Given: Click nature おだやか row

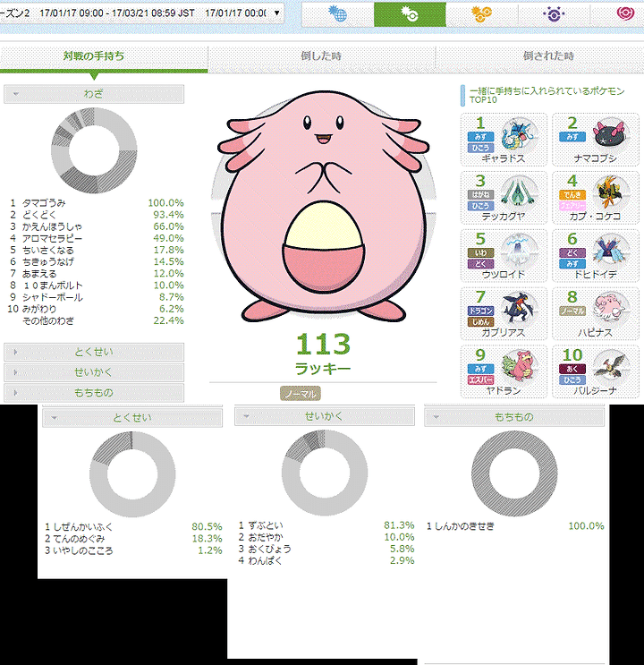Looking at the screenshot, I should 326,537.
